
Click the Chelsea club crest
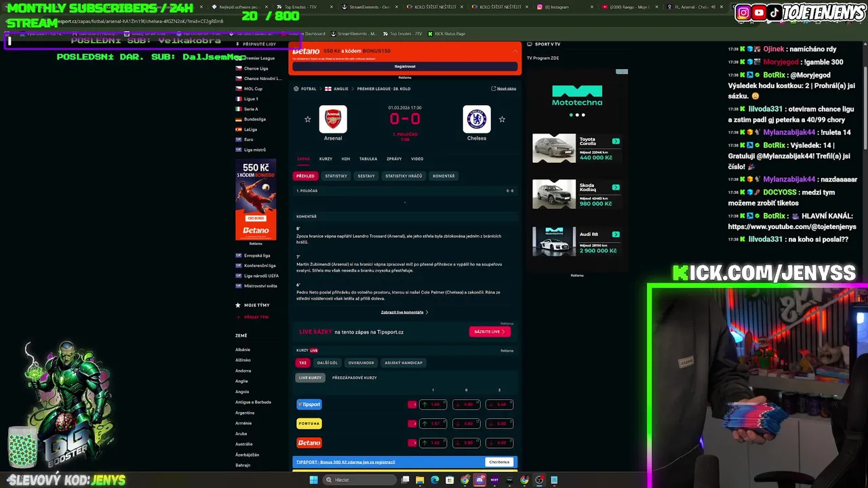pos(477,119)
